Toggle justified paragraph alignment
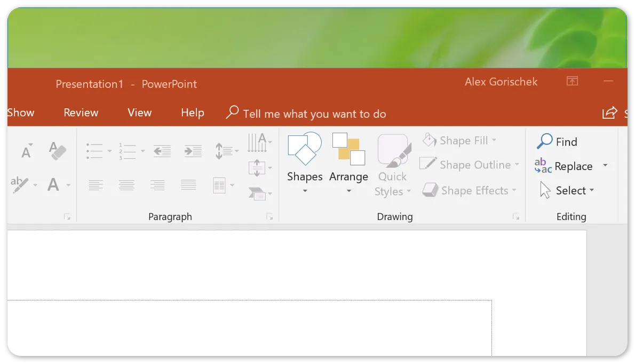The width and height of the screenshot is (635, 364). click(188, 185)
